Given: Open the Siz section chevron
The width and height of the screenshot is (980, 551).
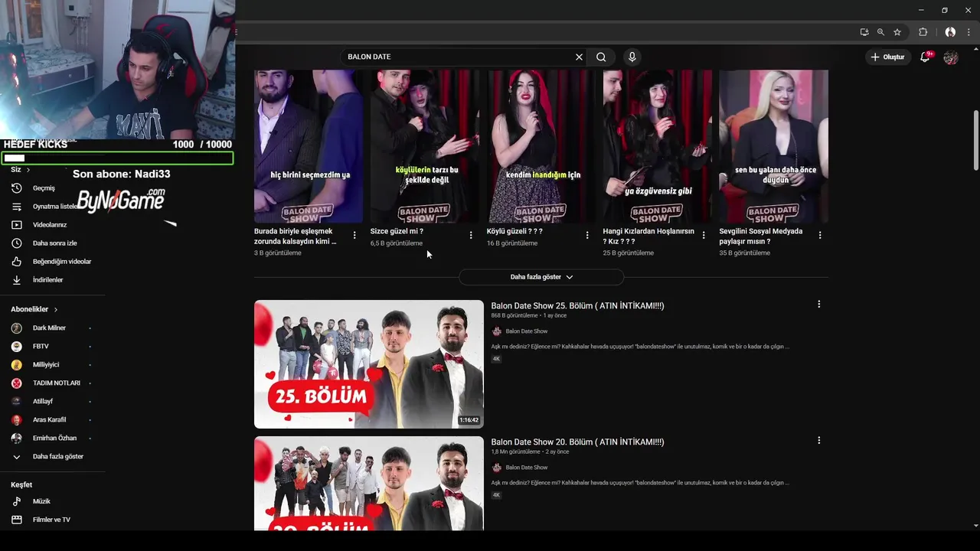Looking at the screenshot, I should pos(28,170).
